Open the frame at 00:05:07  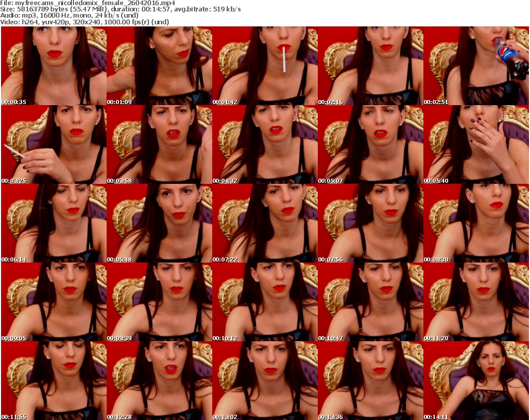[x=371, y=144]
